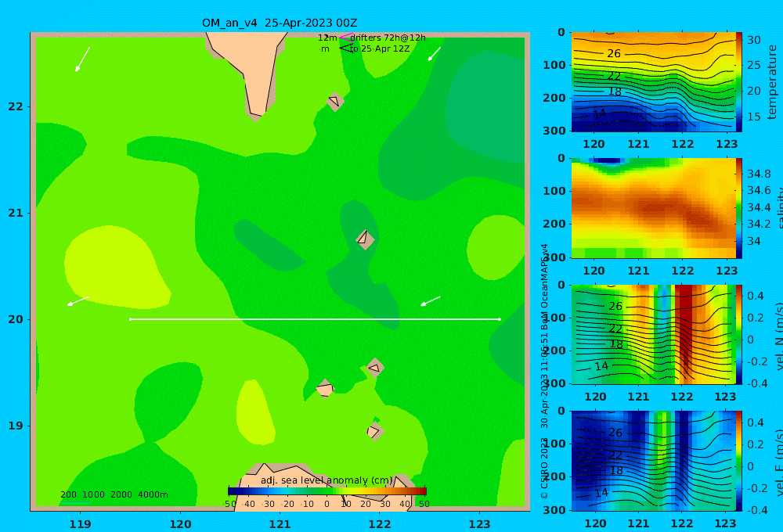
Task: Select the vertical "temperature" axis label
Action: click(773, 82)
